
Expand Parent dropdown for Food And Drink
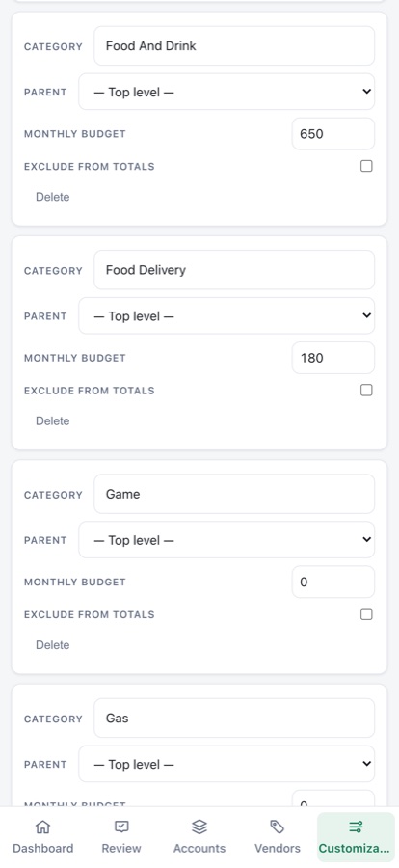point(226,92)
